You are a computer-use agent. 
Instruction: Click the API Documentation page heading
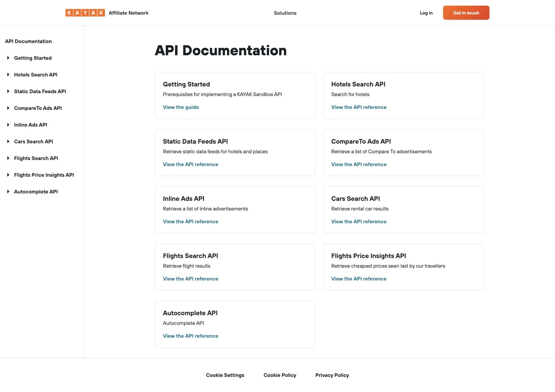click(x=221, y=50)
